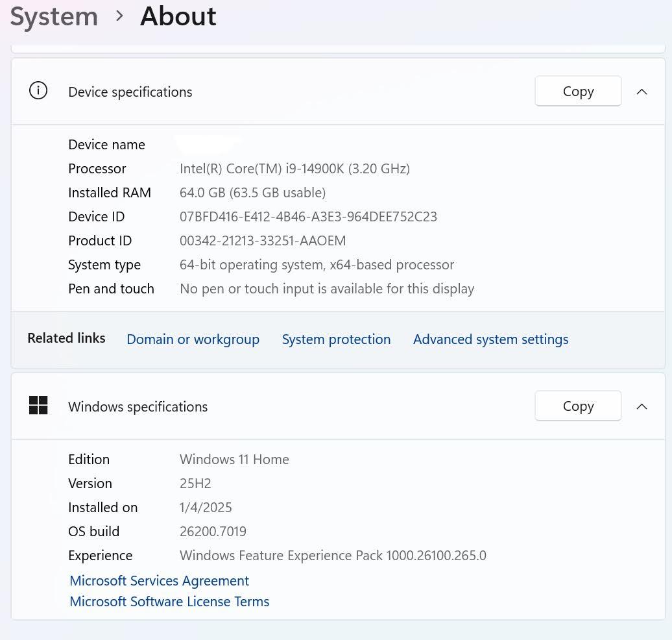Click the Windows logo icon
Screen dimensions: 672x640
(x=38, y=406)
